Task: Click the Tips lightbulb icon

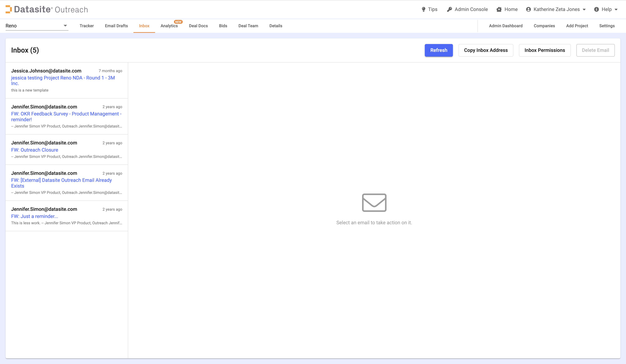Action: pyautogui.click(x=424, y=9)
